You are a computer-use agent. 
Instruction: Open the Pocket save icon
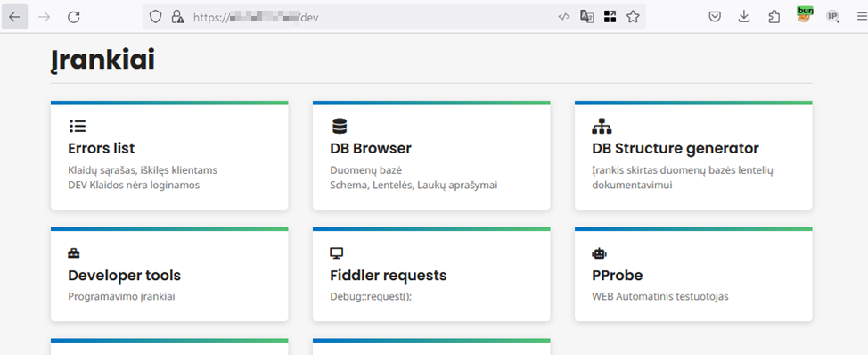tap(715, 17)
